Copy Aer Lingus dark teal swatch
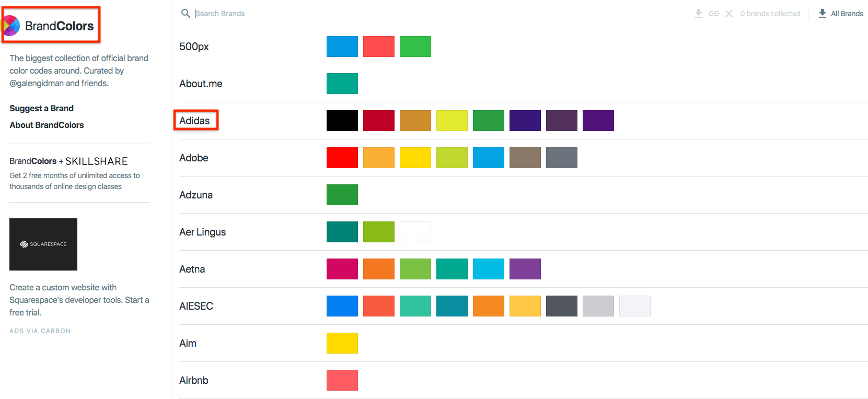868x399 pixels. (x=342, y=232)
